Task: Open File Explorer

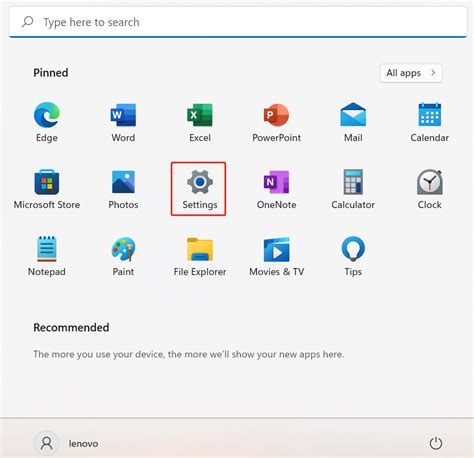Action: click(200, 256)
